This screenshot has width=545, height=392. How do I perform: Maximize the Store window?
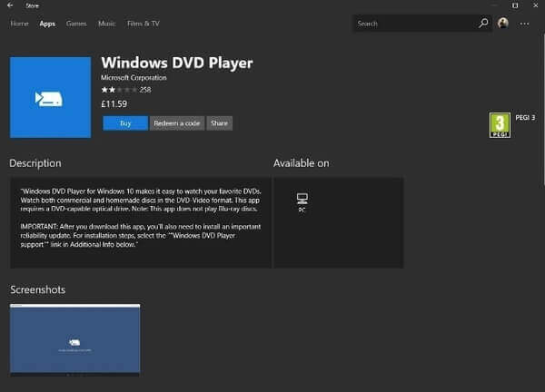(515, 5)
